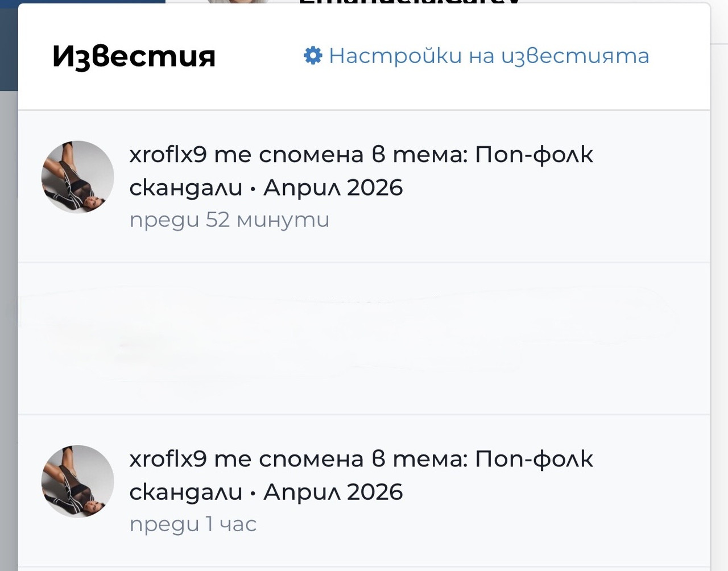Click the 'преди 1 час' timestamp
The height and width of the screenshot is (571, 728).
193,524
